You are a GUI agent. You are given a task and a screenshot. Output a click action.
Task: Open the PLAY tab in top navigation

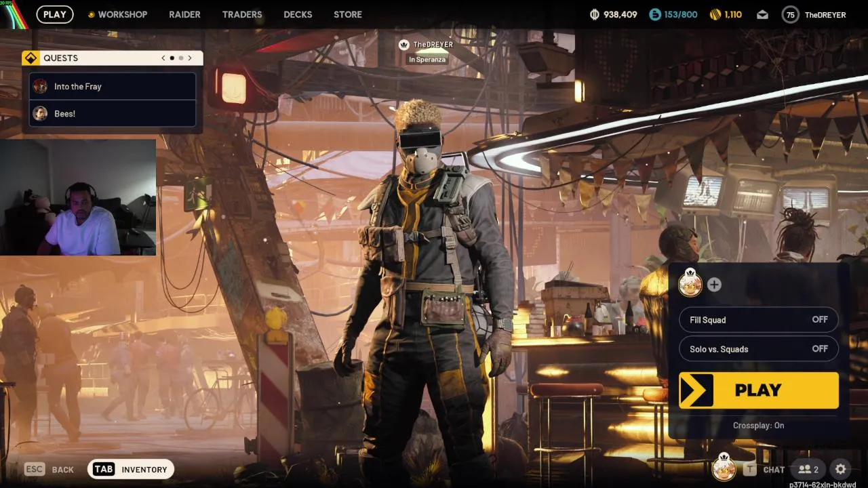click(55, 14)
